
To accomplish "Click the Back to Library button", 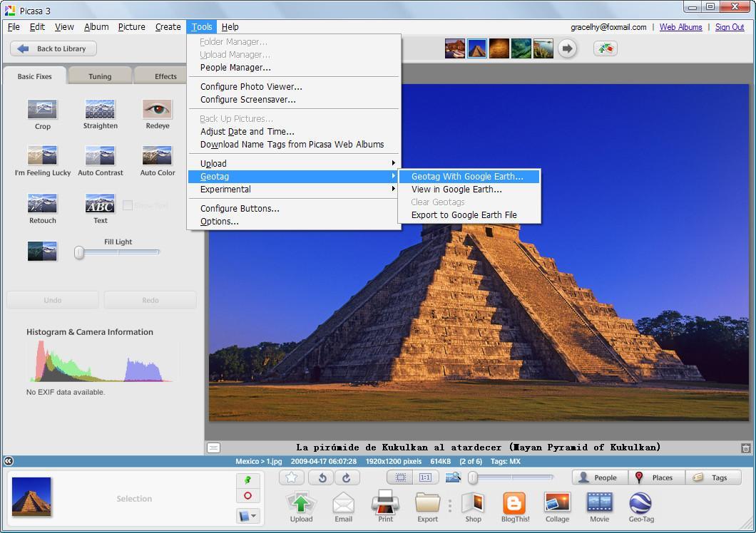I will tap(53, 48).
